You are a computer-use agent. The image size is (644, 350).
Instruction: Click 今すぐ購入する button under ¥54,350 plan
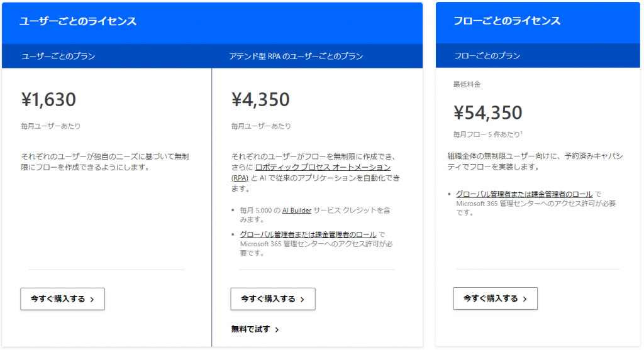[496, 298]
